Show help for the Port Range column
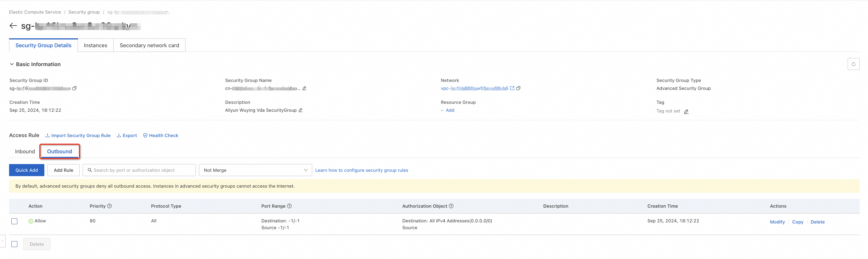The width and height of the screenshot is (868, 259). pyautogui.click(x=289, y=206)
